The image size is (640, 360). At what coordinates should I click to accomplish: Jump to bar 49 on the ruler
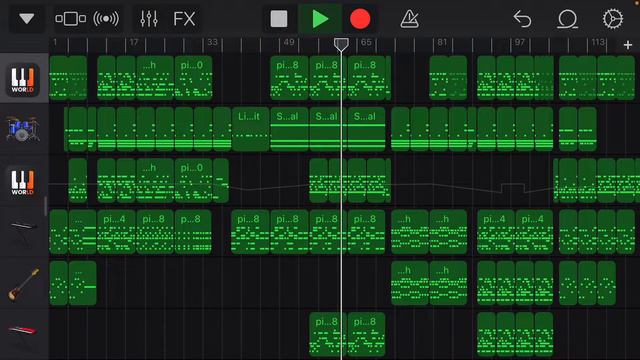point(289,42)
